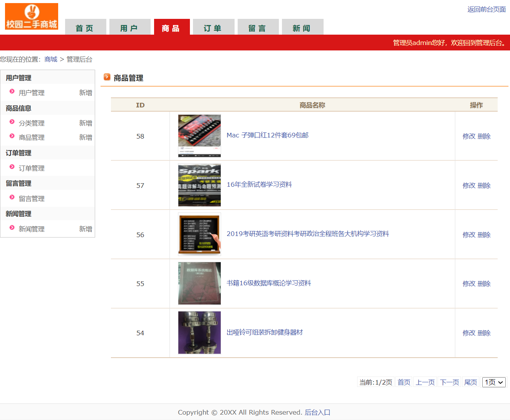Image resolution: width=510 pixels, height=420 pixels.
Task: Open product Mac 子弹口红12件套69包邮
Action: click(268, 135)
